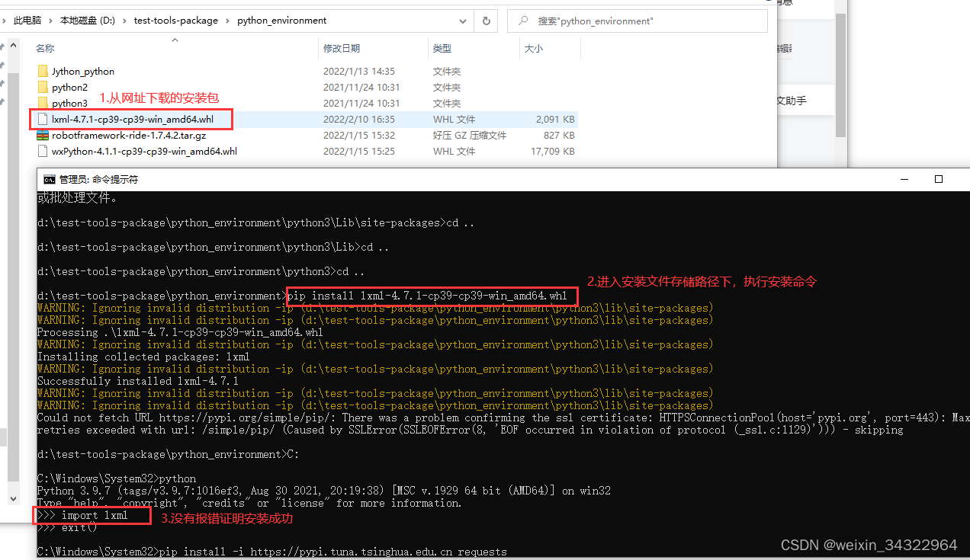Select file robotframework-ride-1.7.4.2.tar.gz
Screen dimensions: 970x560
tap(129, 136)
